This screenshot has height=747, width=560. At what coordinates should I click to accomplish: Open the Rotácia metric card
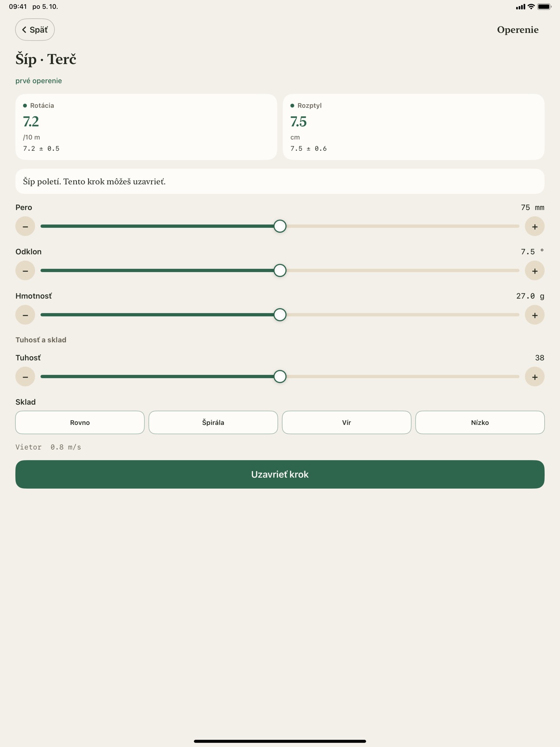tap(146, 127)
